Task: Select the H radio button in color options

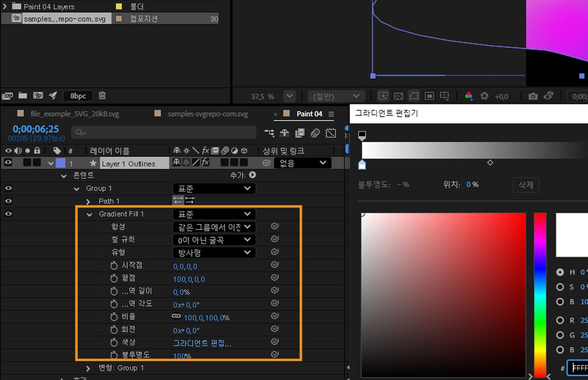Action: [x=560, y=273]
